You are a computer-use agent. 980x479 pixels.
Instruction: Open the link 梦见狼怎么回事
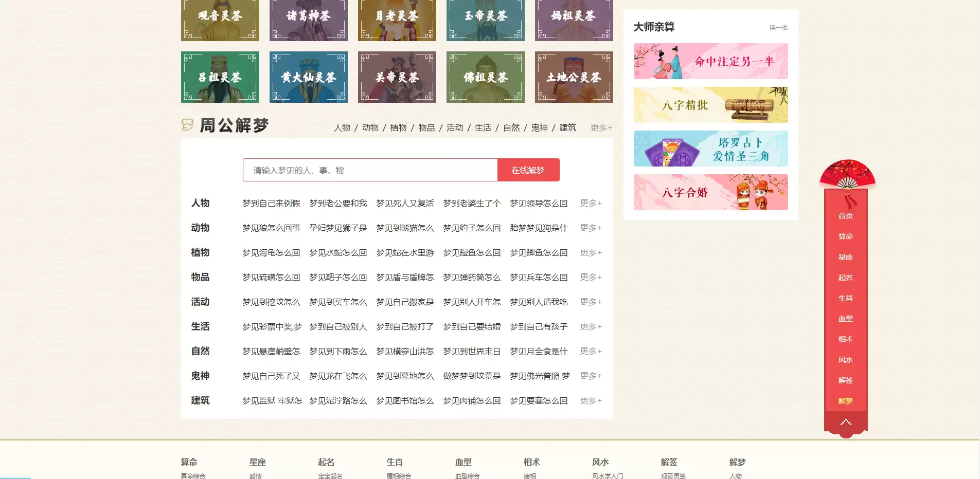point(272,228)
